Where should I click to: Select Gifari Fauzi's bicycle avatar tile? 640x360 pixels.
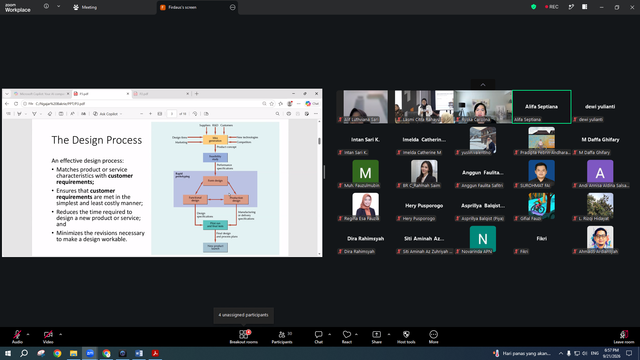click(x=542, y=206)
